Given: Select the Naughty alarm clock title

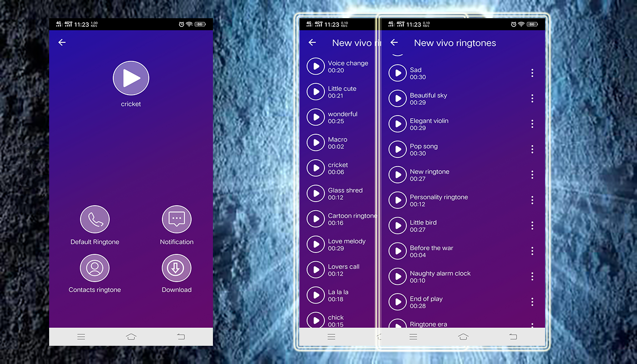Looking at the screenshot, I should pos(440,273).
